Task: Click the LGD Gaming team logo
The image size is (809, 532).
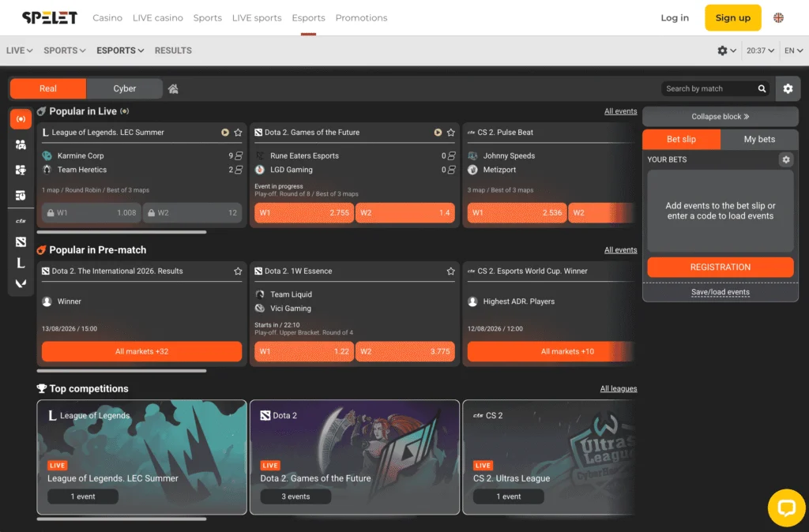Action: [259, 170]
